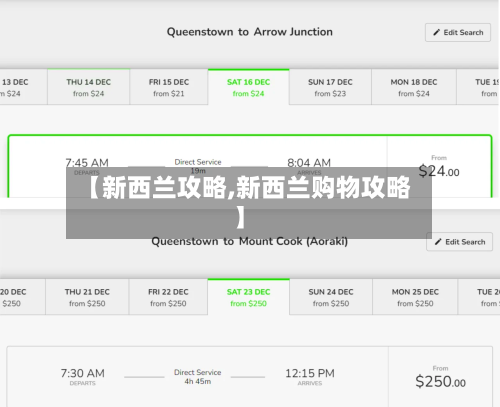
Task: Click Edit Search for Queenstown to Mount Cook
Action: pyautogui.click(x=459, y=242)
